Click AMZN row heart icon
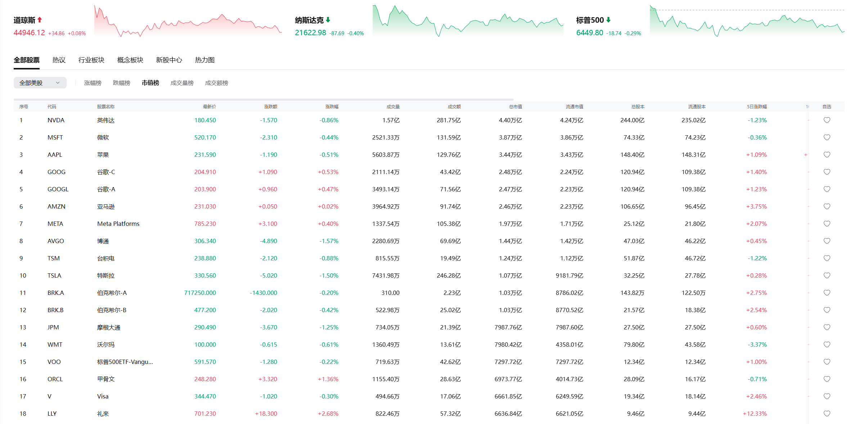 pos(827,206)
